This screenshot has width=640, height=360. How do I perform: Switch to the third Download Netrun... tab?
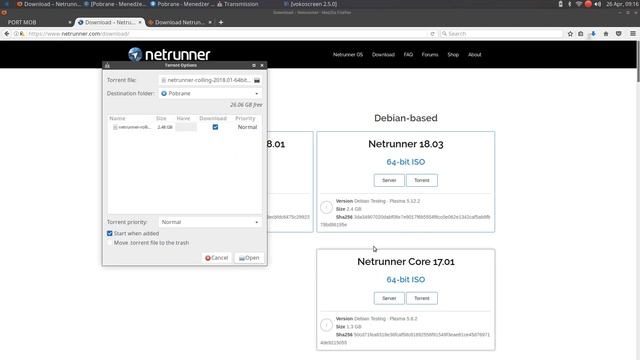pos(180,22)
